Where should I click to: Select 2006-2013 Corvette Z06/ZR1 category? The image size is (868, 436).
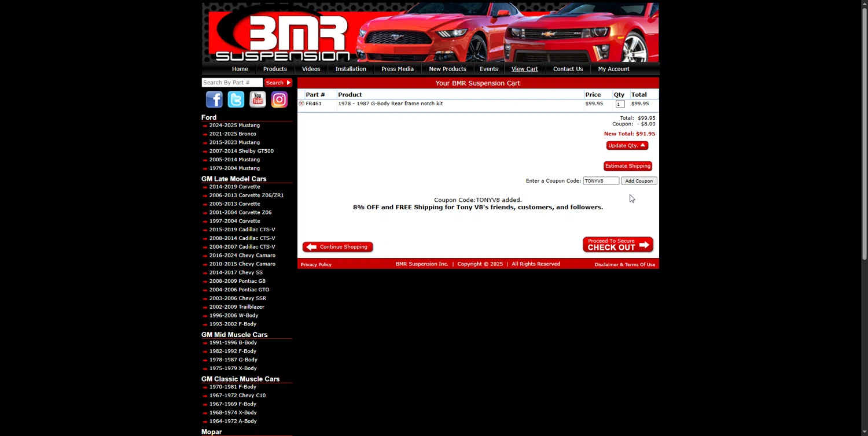(x=247, y=195)
